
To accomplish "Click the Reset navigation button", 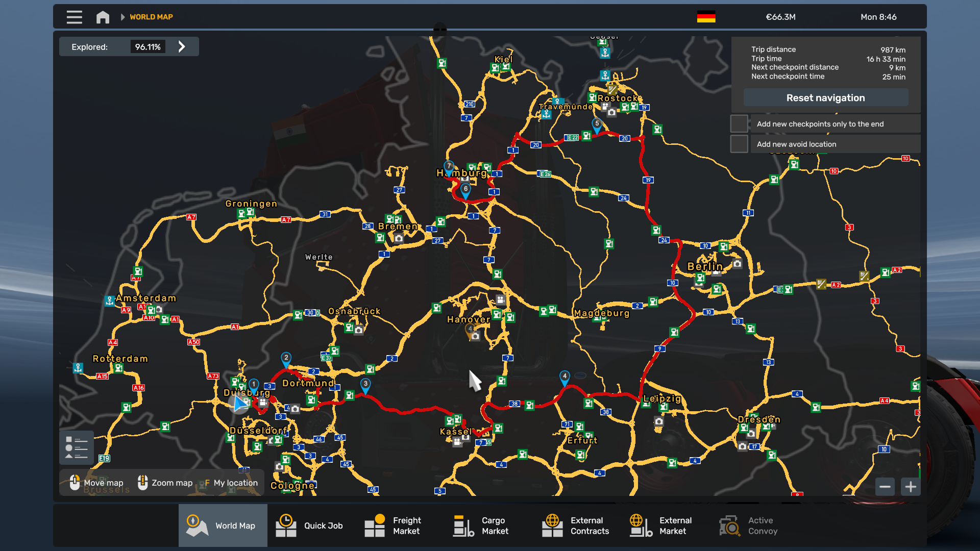I will coord(825,98).
